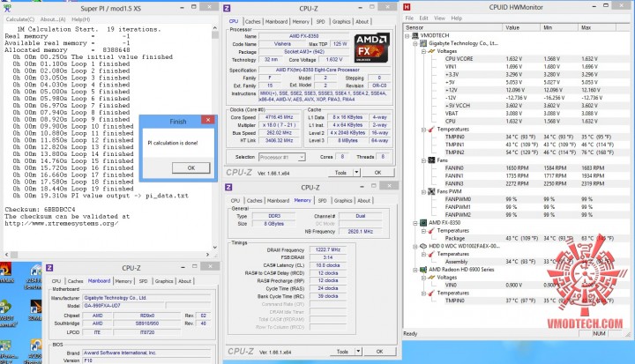Image resolution: width=635 pixels, height=364 pixels.
Task: Collapse the AMD Radeon HD 6900 Series node
Action: pos(415,270)
